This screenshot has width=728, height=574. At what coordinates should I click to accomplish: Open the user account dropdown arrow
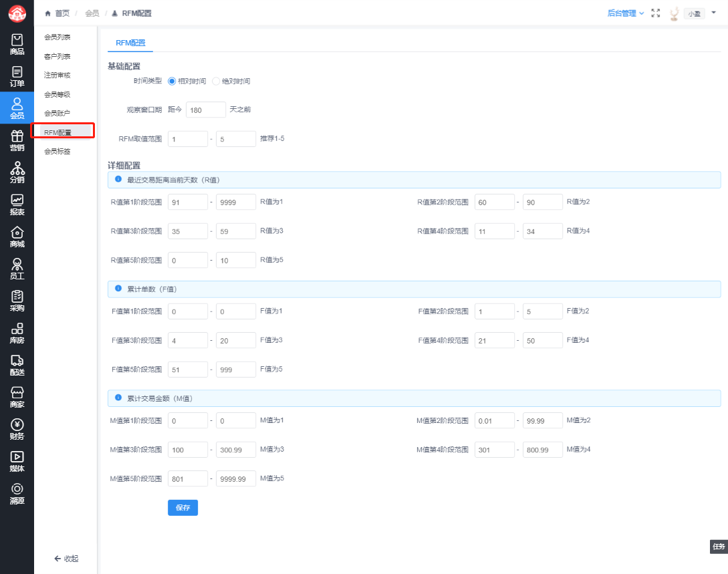pos(713,13)
